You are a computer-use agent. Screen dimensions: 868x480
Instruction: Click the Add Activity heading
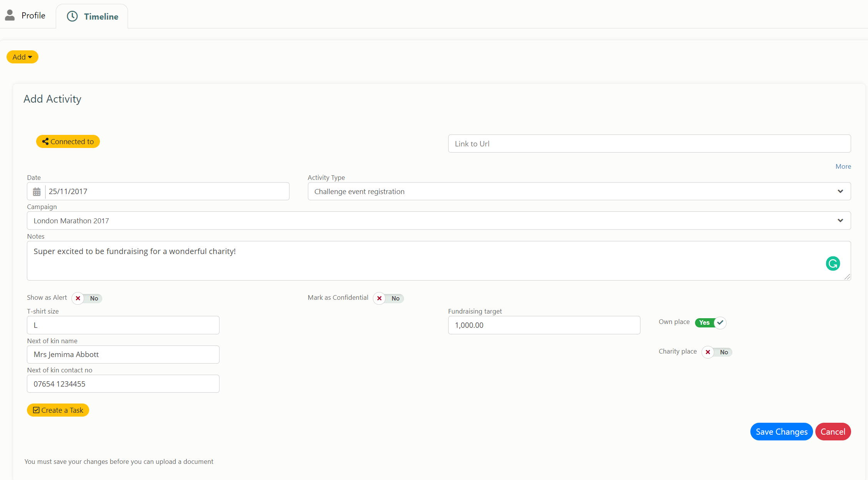point(52,99)
